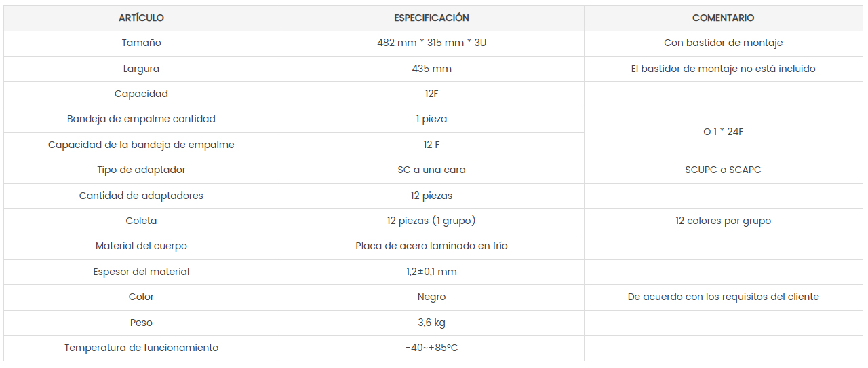
Task: Click the Coleta row label
Action: pos(141,221)
